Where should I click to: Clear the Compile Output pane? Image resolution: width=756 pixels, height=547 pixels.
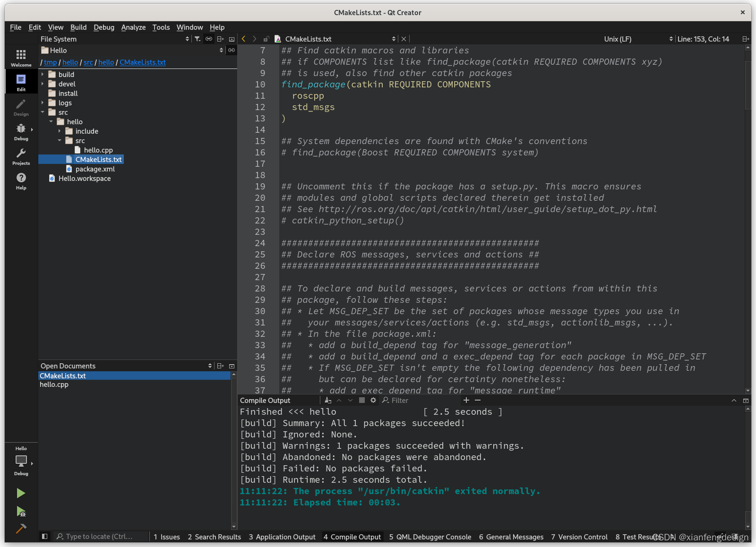click(x=328, y=400)
